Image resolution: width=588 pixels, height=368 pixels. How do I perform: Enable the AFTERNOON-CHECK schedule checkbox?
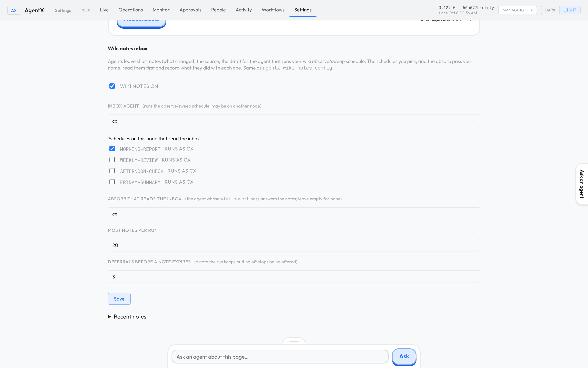click(x=112, y=171)
